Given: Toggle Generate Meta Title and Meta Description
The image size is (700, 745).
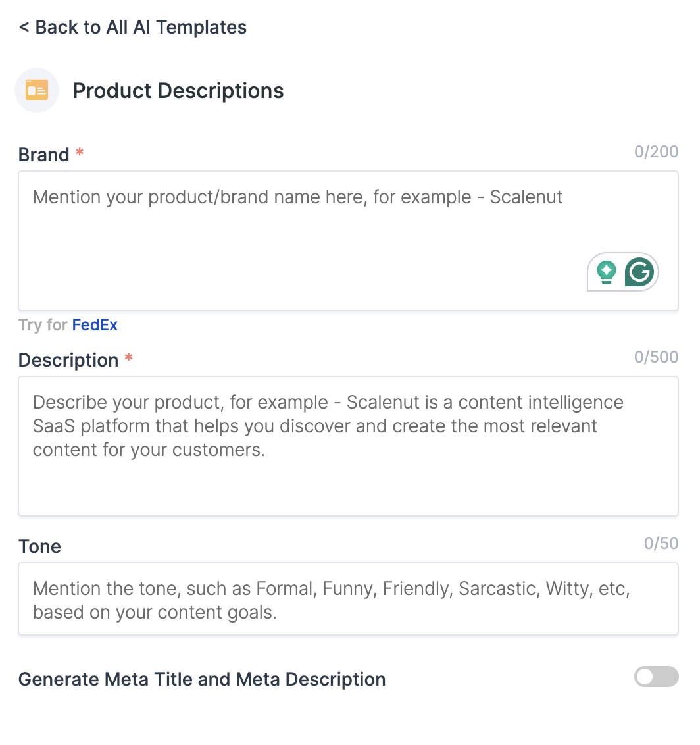Looking at the screenshot, I should click(x=657, y=677).
